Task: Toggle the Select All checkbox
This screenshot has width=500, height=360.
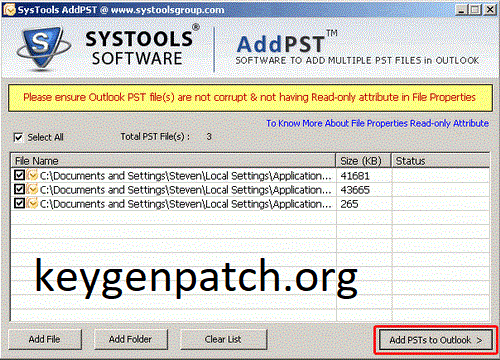Action: pos(18,137)
